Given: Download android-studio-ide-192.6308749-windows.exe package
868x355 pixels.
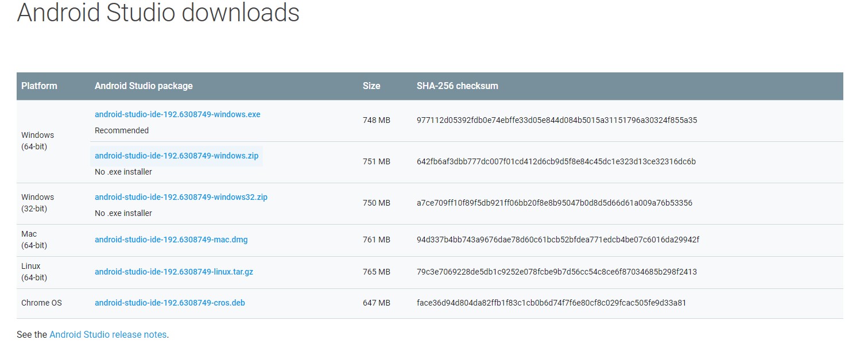Looking at the screenshot, I should [177, 114].
